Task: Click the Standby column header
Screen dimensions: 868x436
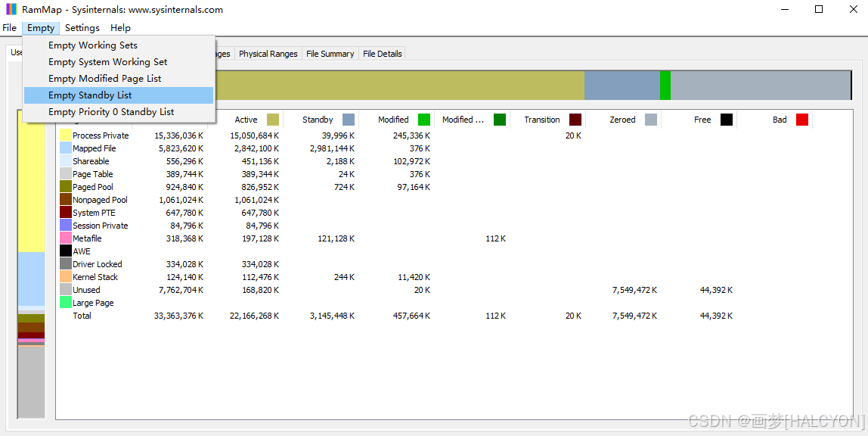Action: point(321,120)
